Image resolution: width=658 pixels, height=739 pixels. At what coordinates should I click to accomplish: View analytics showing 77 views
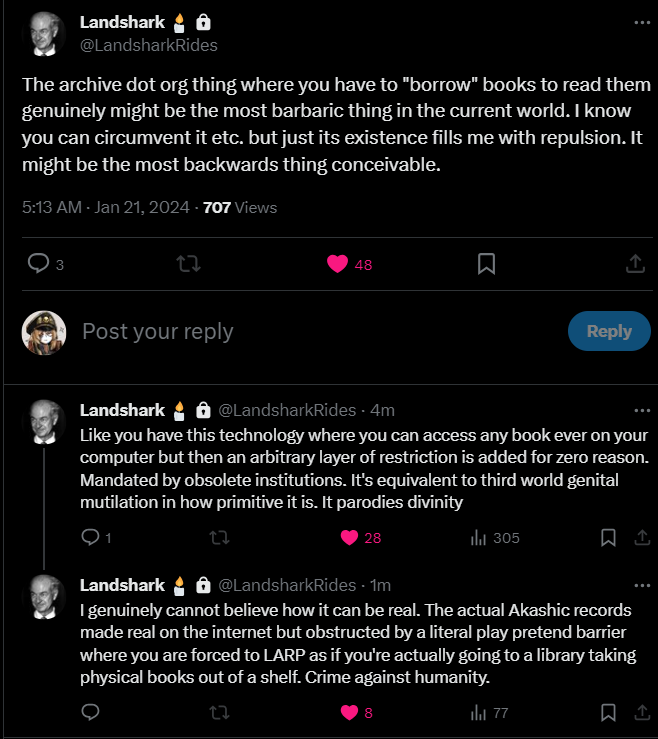click(x=489, y=713)
